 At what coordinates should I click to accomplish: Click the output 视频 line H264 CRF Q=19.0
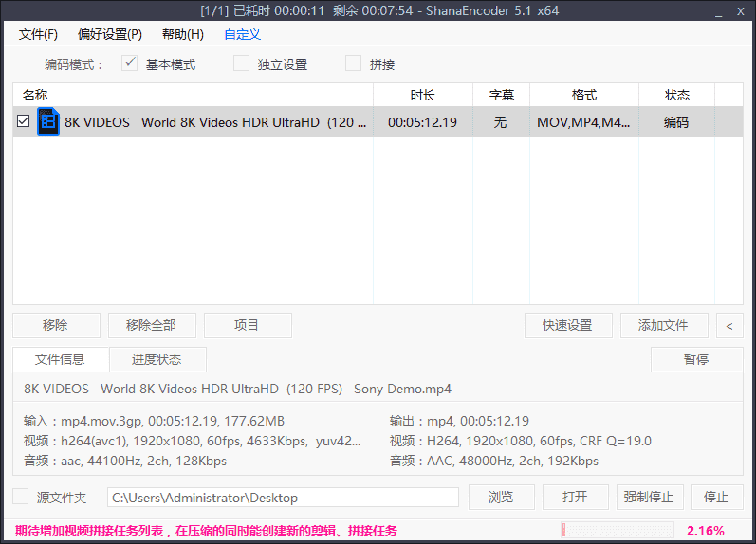(x=520, y=441)
